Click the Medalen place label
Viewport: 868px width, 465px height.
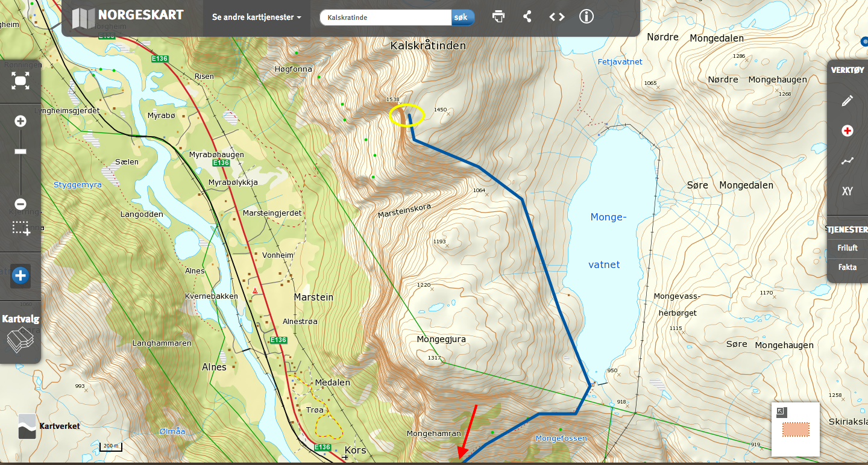(x=332, y=382)
